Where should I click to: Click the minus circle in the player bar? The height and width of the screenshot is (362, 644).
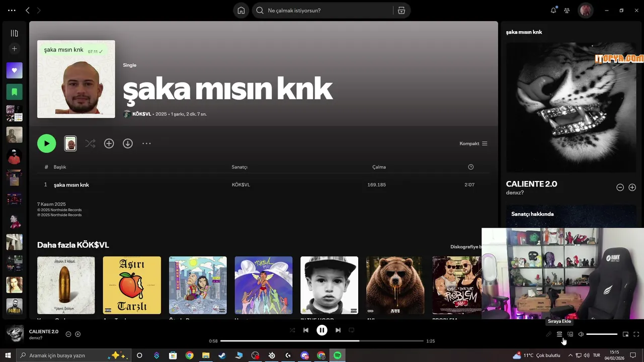68,334
